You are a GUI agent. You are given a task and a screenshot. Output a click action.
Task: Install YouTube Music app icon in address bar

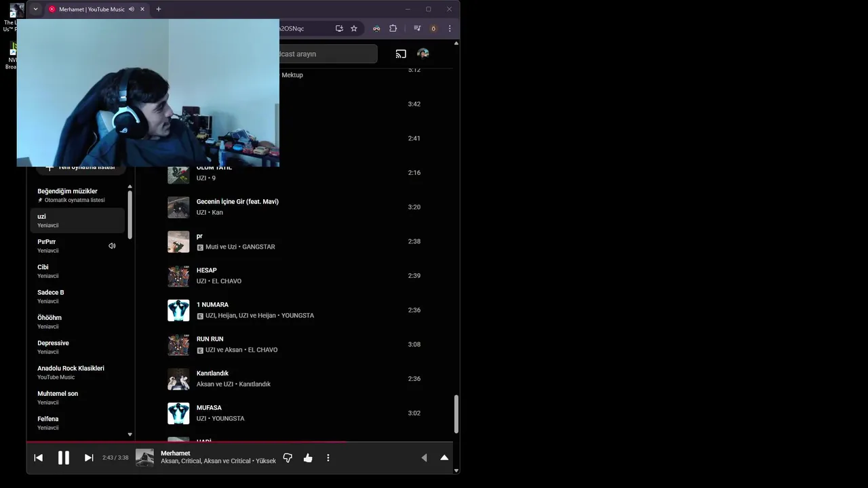pyautogui.click(x=339, y=28)
